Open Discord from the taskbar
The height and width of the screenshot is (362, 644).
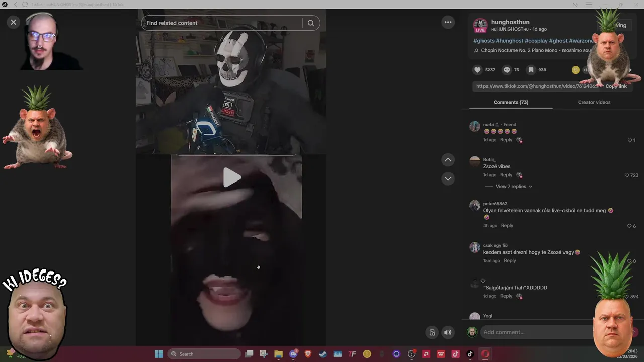pos(293,354)
